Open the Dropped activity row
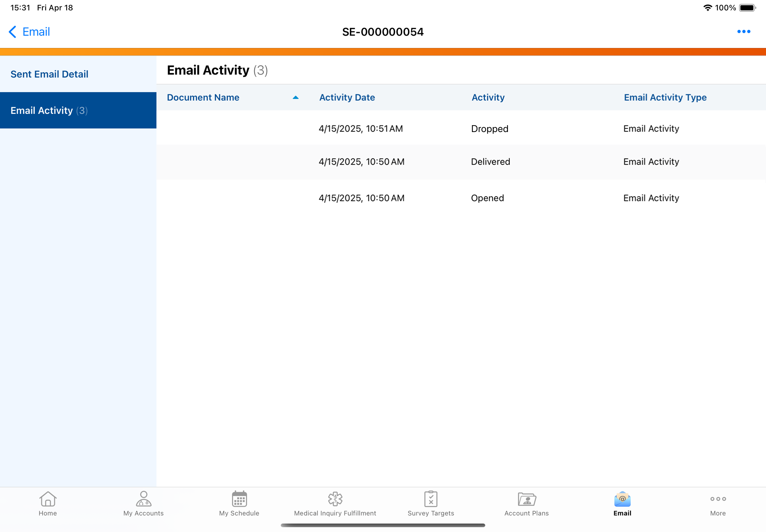 (383, 129)
